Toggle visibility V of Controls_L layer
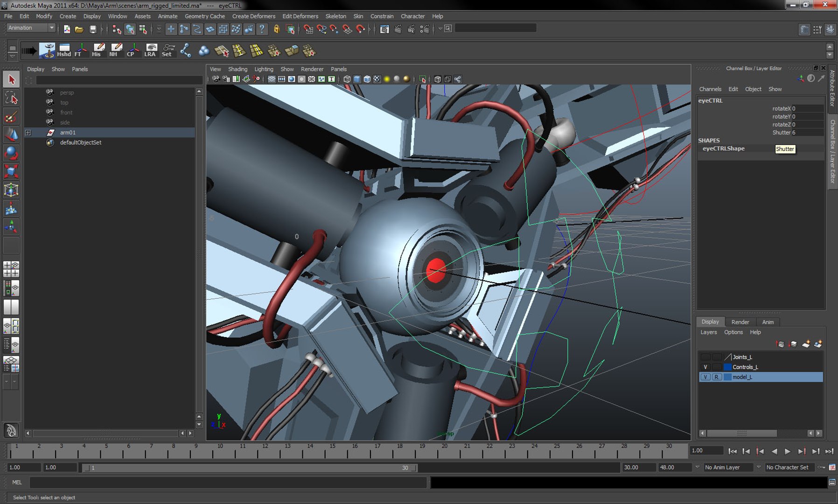This screenshot has width=838, height=504. point(705,367)
